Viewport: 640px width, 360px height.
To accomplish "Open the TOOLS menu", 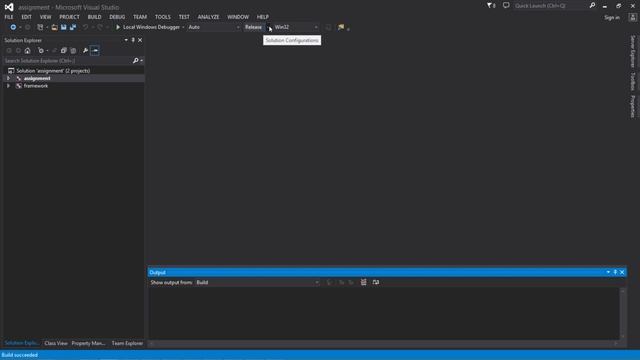I will point(162,17).
